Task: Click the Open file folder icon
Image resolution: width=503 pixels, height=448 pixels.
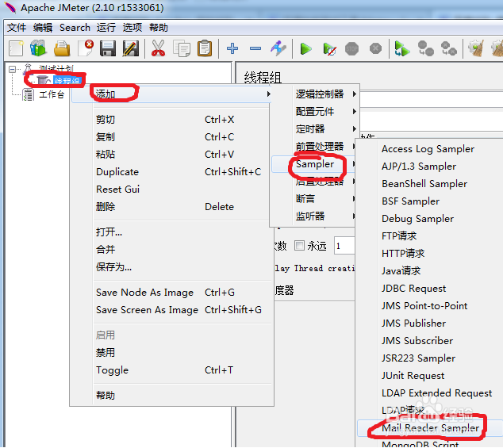Action: (62, 48)
